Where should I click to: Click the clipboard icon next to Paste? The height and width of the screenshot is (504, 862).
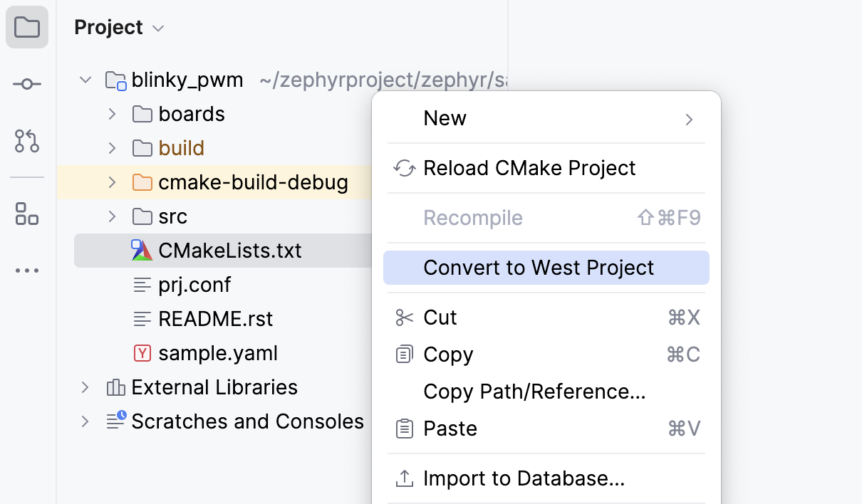(x=404, y=428)
